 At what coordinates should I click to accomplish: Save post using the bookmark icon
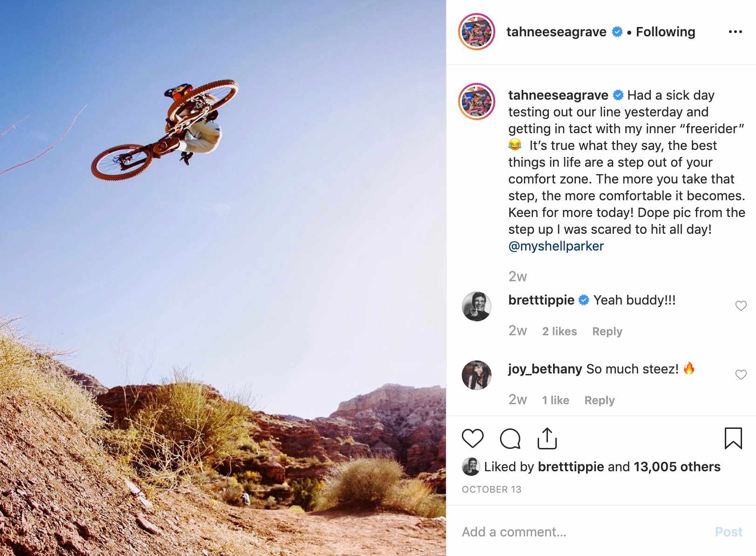click(733, 438)
